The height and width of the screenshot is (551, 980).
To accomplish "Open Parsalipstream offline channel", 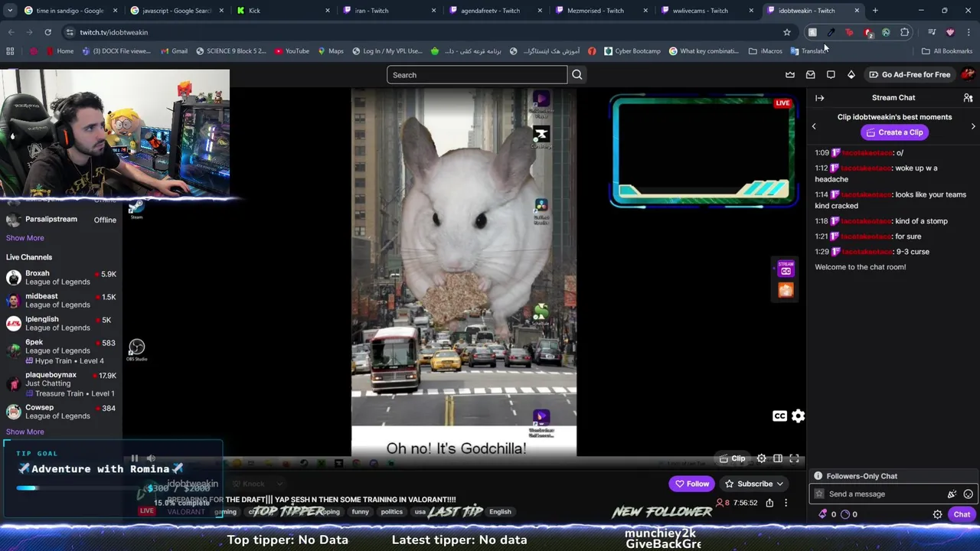I will coord(61,220).
